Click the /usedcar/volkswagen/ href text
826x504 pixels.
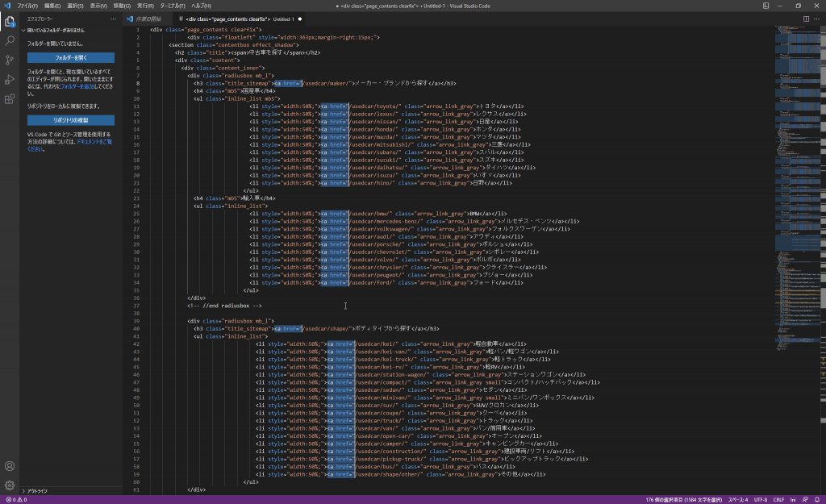pyautogui.click(x=381, y=229)
